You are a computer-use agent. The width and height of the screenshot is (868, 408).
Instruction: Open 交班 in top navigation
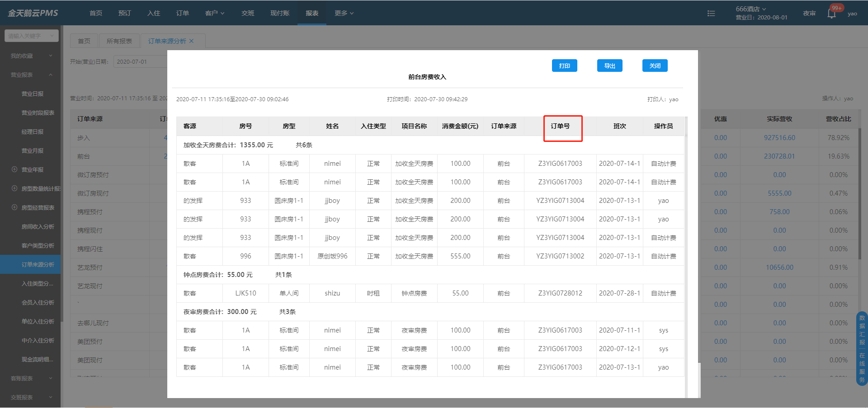click(248, 13)
